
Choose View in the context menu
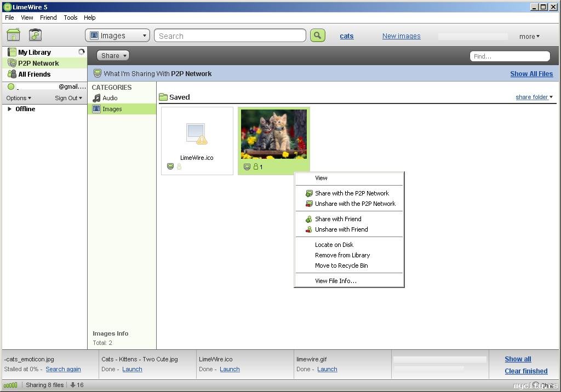[349, 178]
